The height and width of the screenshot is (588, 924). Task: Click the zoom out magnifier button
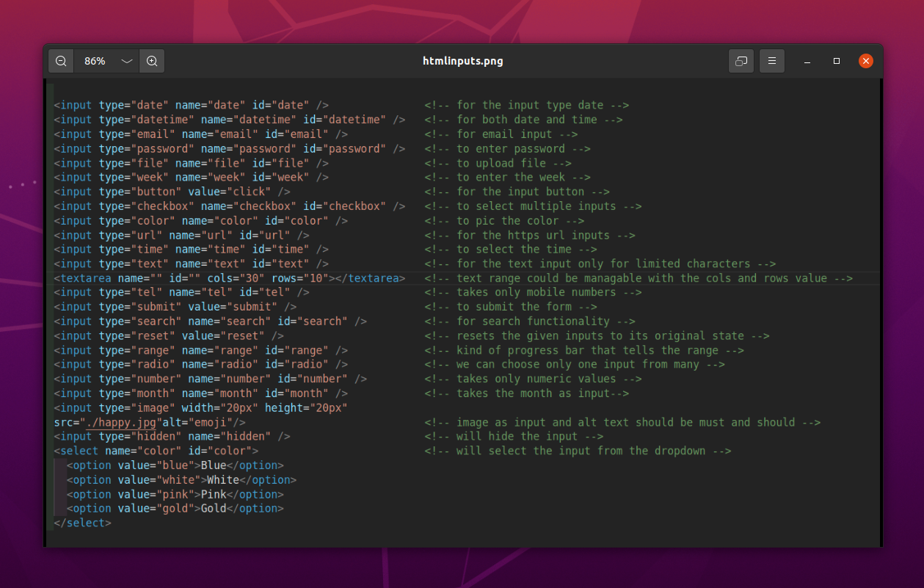(x=61, y=61)
